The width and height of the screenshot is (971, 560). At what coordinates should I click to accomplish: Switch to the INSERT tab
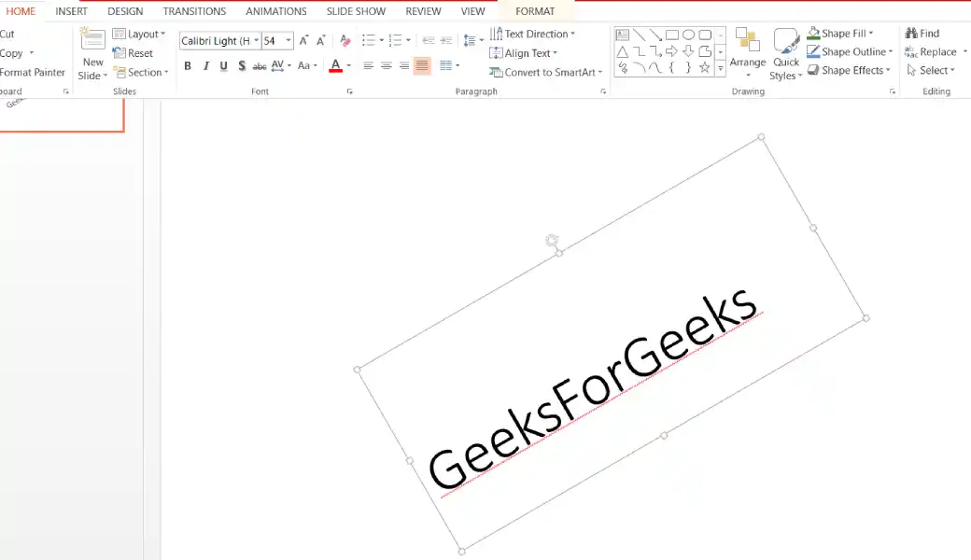71,11
